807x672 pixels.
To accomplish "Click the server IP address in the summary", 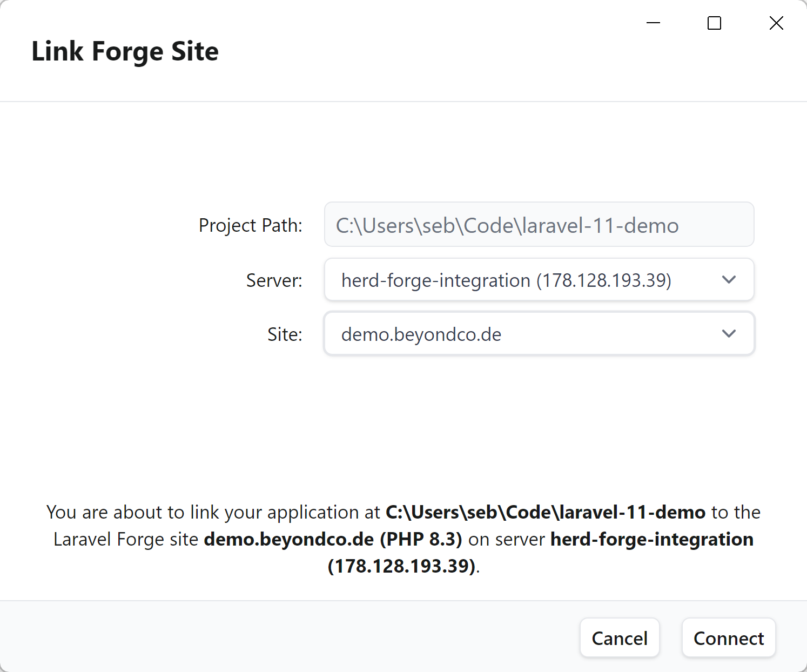I will click(402, 566).
